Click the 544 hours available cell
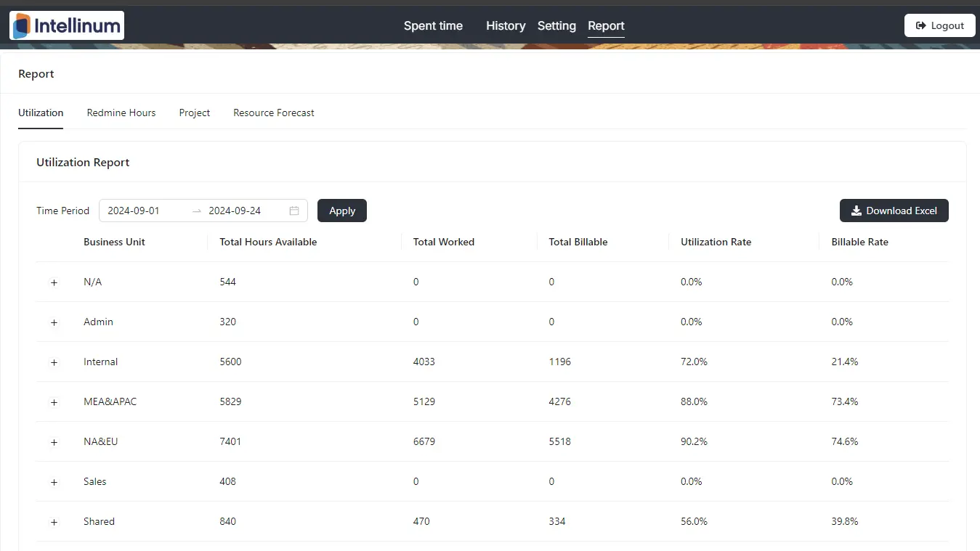980x551 pixels. point(228,282)
